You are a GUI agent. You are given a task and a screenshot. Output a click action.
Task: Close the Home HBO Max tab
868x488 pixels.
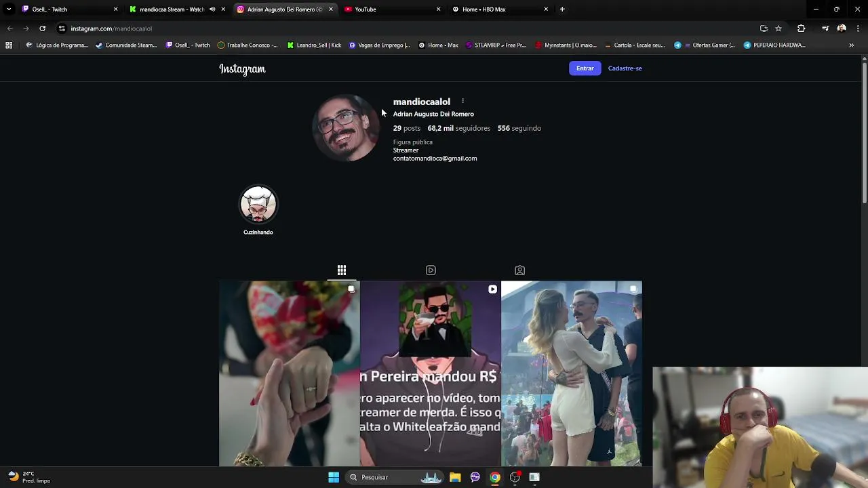click(546, 9)
